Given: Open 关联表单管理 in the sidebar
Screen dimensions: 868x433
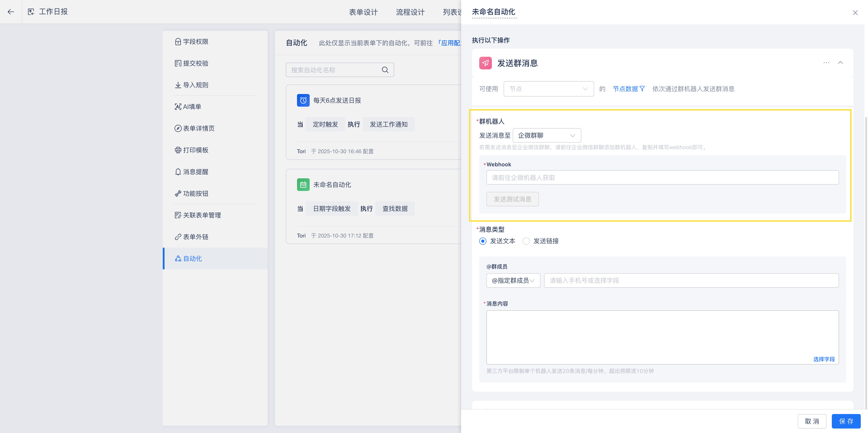Looking at the screenshot, I should [215, 215].
